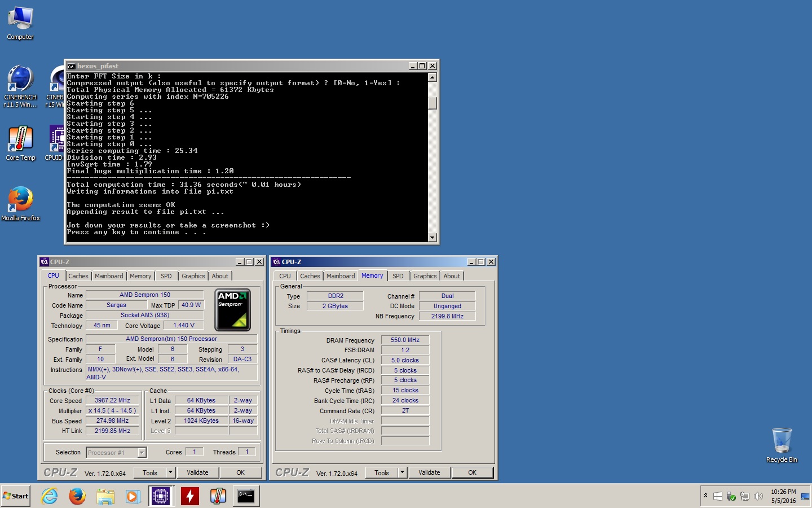Viewport: 812px width, 508px height.
Task: Click Validate in left CPU-Z
Action: tap(197, 472)
